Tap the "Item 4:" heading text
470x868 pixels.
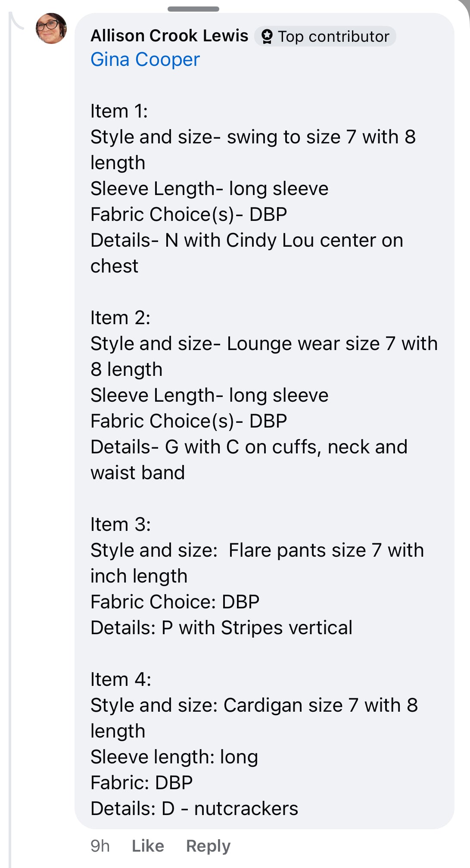pyautogui.click(x=121, y=679)
